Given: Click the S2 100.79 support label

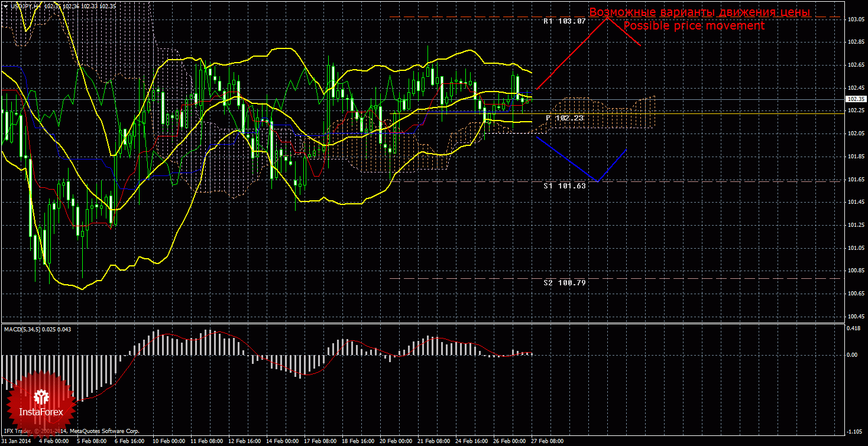Looking at the screenshot, I should coord(564,283).
